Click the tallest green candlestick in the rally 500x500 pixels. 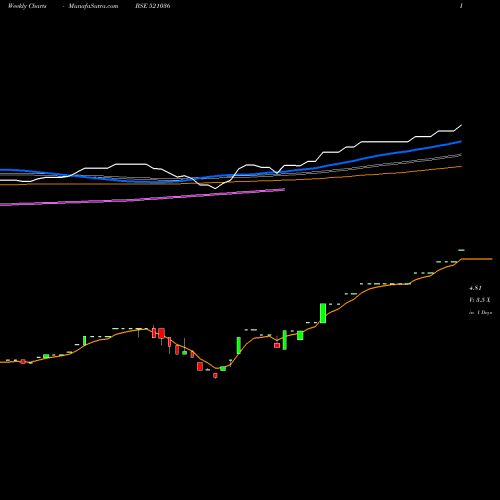[323, 313]
